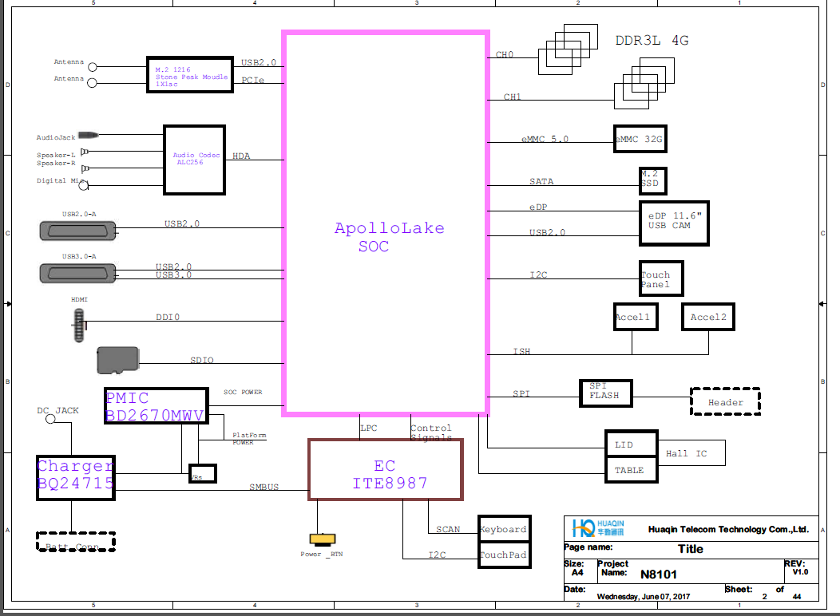Image resolution: width=840 pixels, height=616 pixels.
Task: Click the SATA bus label
Action: [541, 181]
